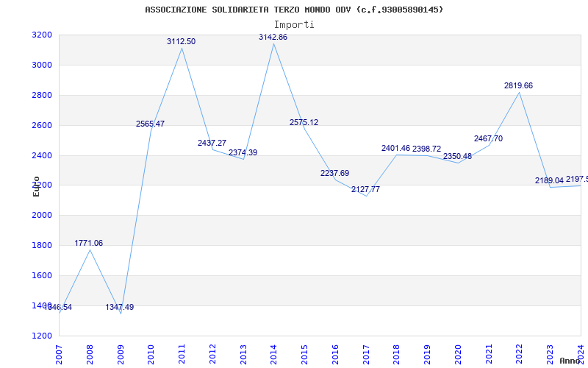Click the x-axis year 2019
Image resolution: width=588 pixels, height=368 pixels.
[428, 355]
